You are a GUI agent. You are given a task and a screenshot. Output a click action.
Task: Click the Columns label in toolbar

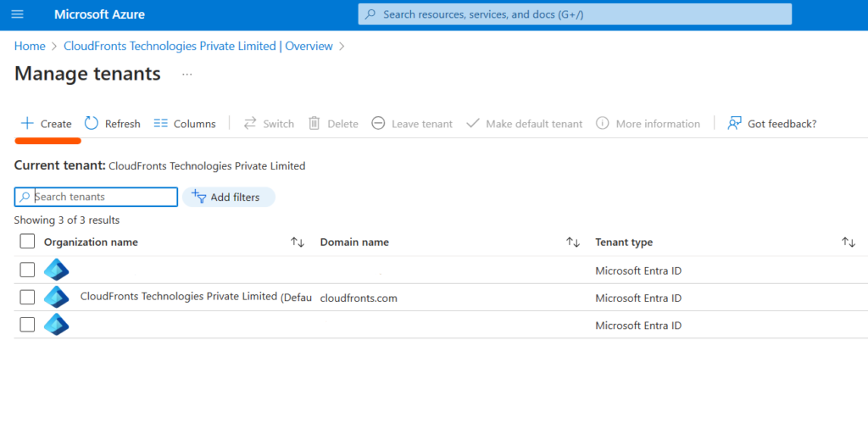pos(194,124)
